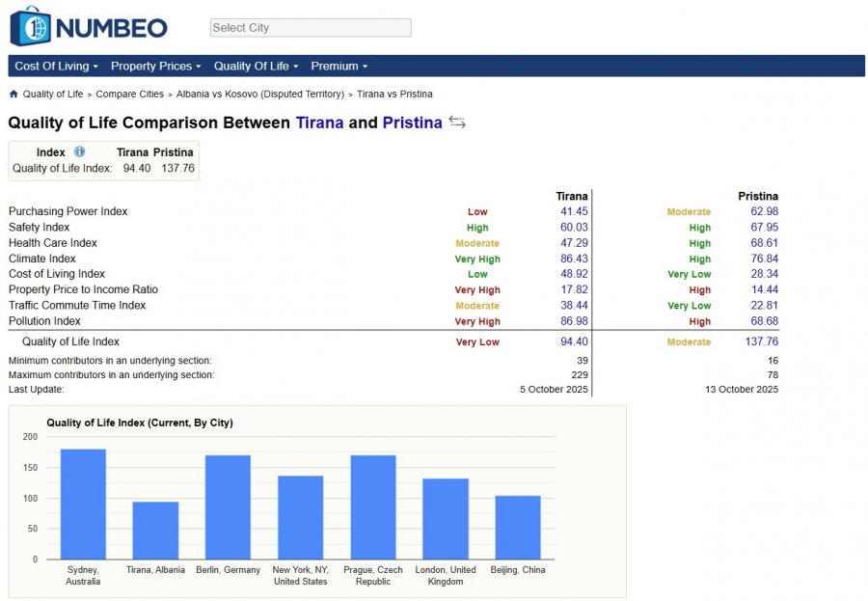Click the NUMBEO wordmark text
Viewport: 868px width, 601px height.
point(111,28)
